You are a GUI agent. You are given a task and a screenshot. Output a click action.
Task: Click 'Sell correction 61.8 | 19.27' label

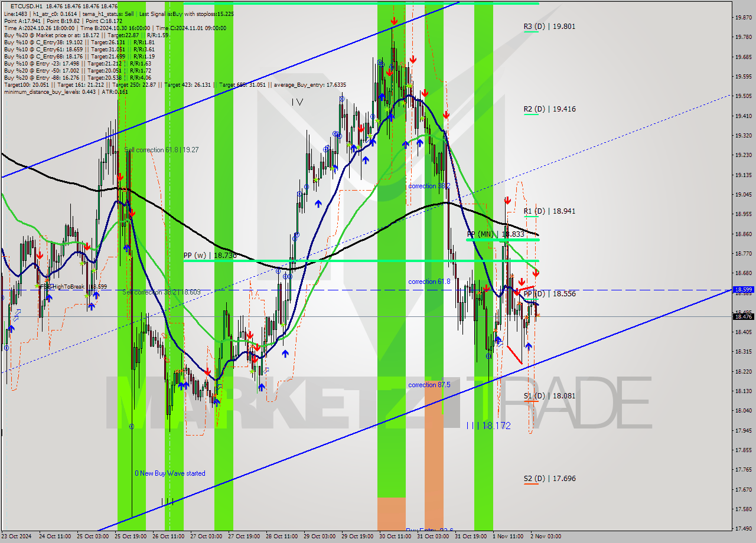(162, 150)
